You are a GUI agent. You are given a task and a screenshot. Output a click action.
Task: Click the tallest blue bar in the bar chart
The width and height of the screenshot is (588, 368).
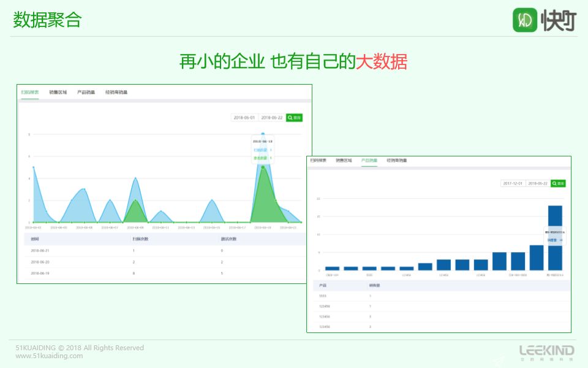(x=555, y=238)
